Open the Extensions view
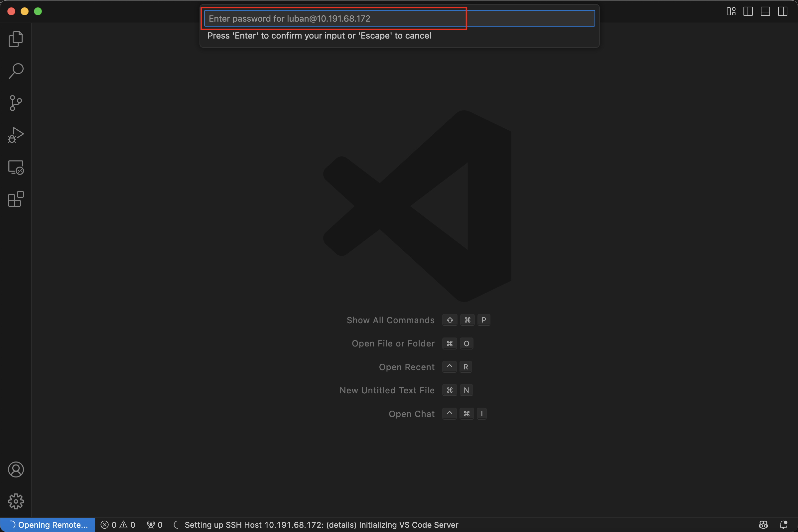Viewport: 798px width, 532px height. pyautogui.click(x=16, y=199)
